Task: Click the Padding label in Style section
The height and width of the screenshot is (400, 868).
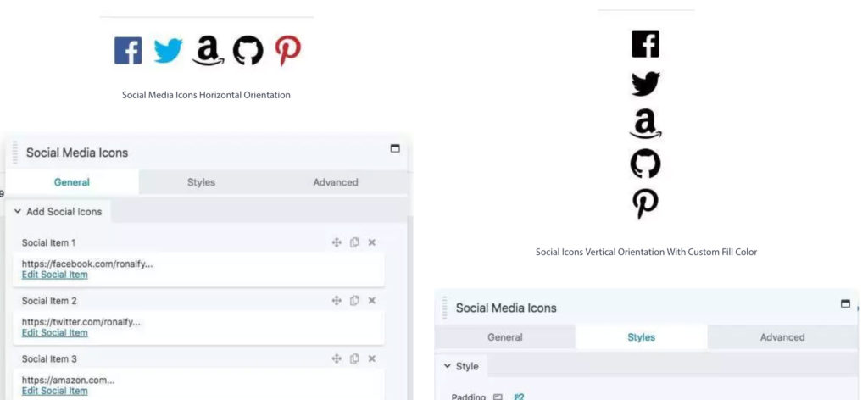Action: (x=468, y=397)
